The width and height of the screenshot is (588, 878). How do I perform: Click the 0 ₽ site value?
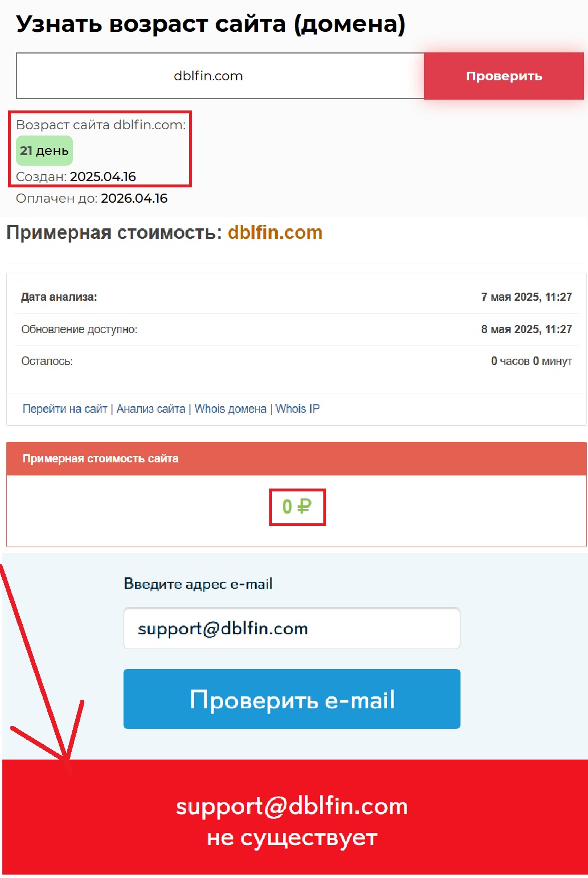coord(297,506)
